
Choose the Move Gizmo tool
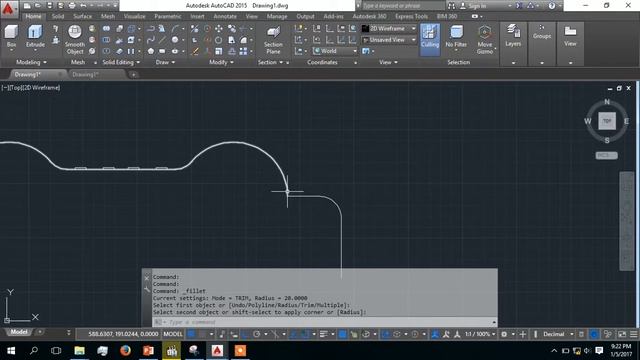pyautogui.click(x=485, y=40)
